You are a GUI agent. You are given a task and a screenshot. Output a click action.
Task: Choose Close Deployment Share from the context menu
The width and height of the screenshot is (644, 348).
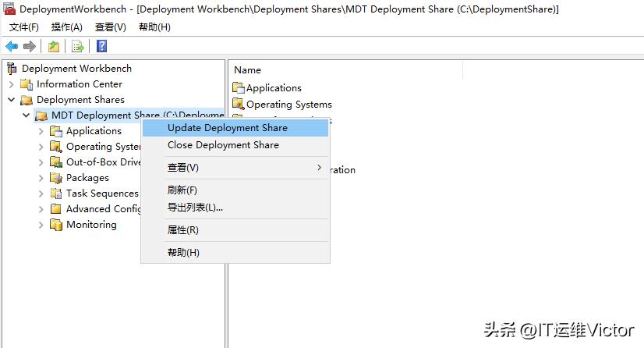tap(235, 145)
